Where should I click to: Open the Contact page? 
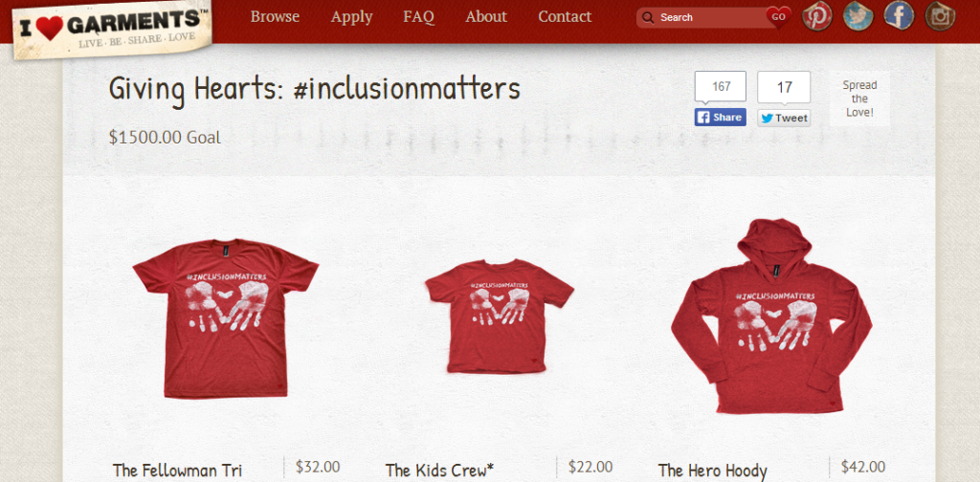tap(565, 17)
